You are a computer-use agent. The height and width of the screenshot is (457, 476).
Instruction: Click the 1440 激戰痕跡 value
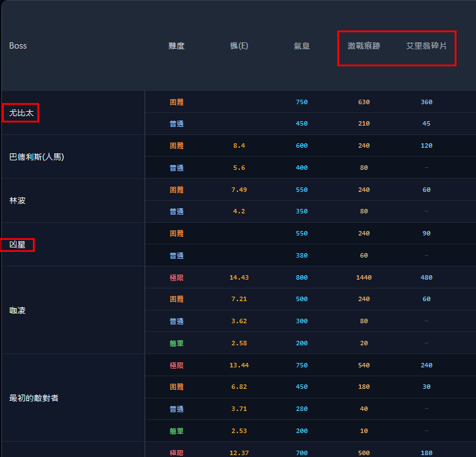click(x=364, y=278)
